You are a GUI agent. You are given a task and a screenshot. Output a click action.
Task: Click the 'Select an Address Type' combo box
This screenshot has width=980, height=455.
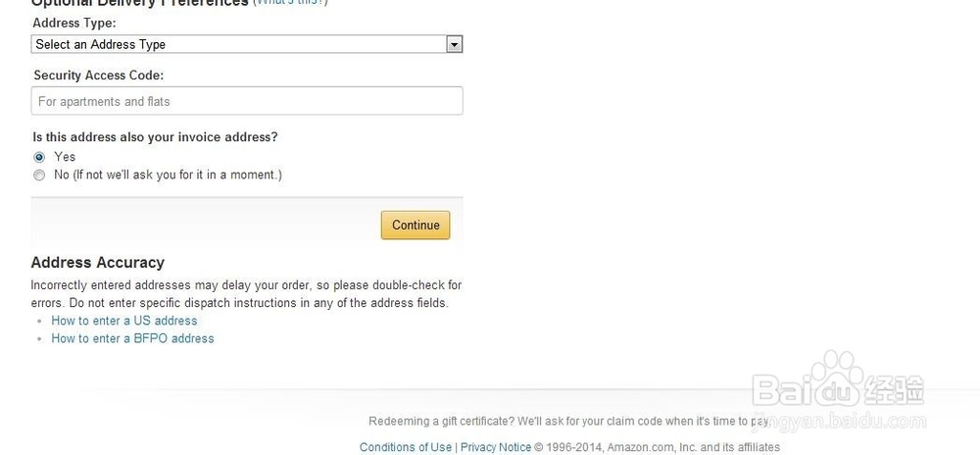tap(239, 44)
